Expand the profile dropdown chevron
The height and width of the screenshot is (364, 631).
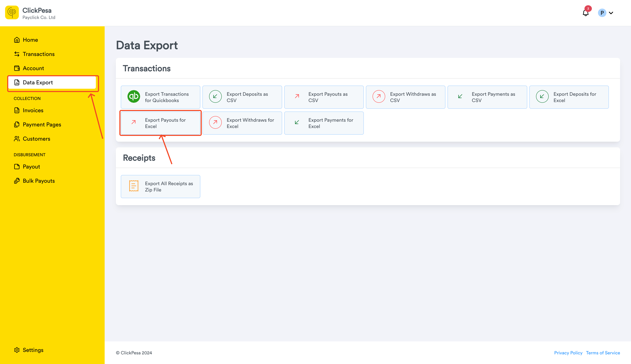tap(611, 13)
